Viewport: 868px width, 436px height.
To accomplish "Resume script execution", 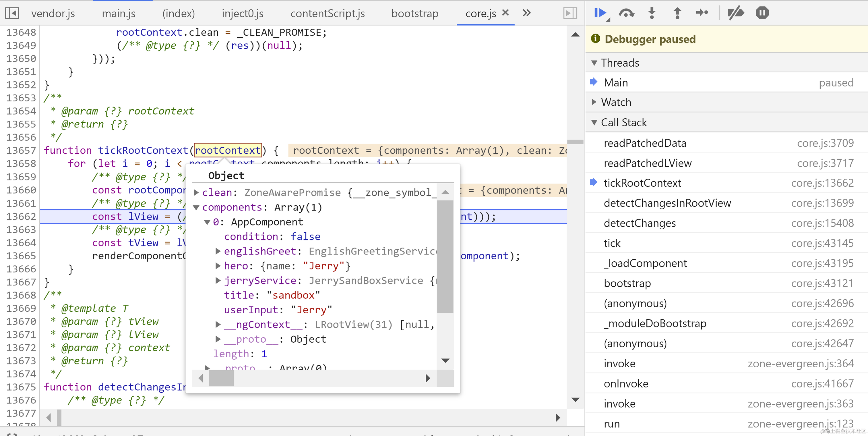I will point(600,13).
